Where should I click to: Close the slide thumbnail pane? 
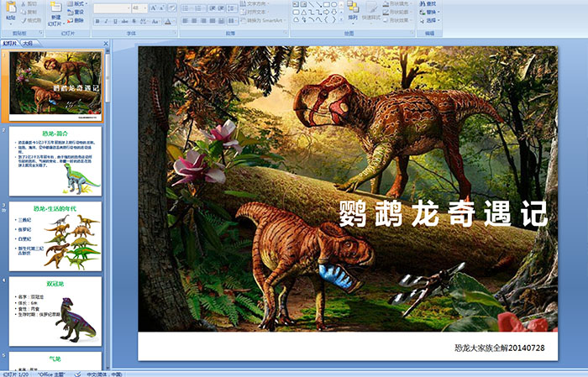pyautogui.click(x=107, y=42)
